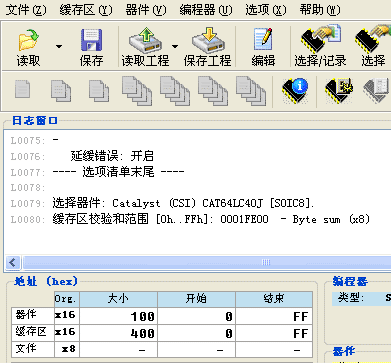Open the 缓存区 menu
Viewport: 391px width, 363px height.
click(86, 10)
